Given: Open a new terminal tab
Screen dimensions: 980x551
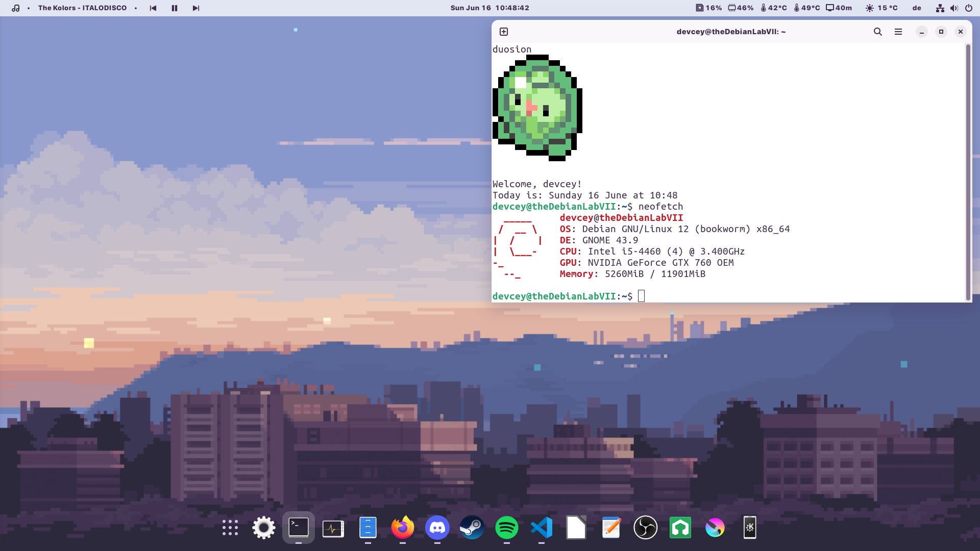Looking at the screenshot, I should [504, 32].
